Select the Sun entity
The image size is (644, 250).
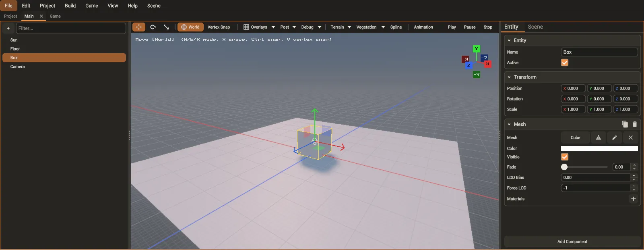click(64, 40)
